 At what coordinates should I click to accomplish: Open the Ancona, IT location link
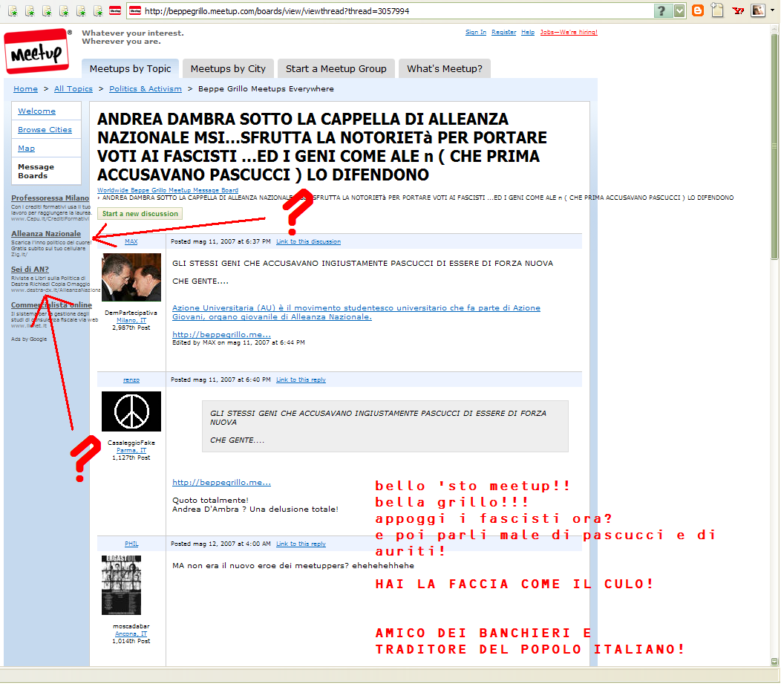[131, 634]
